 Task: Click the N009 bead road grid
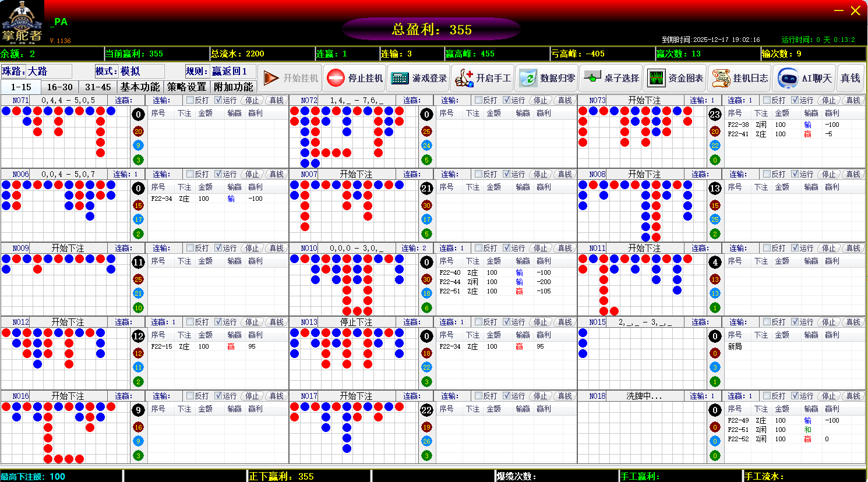(x=64, y=285)
